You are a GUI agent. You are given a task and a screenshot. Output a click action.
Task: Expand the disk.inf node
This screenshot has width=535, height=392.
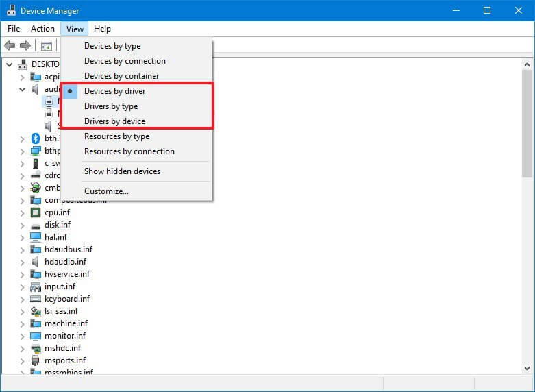pos(22,225)
